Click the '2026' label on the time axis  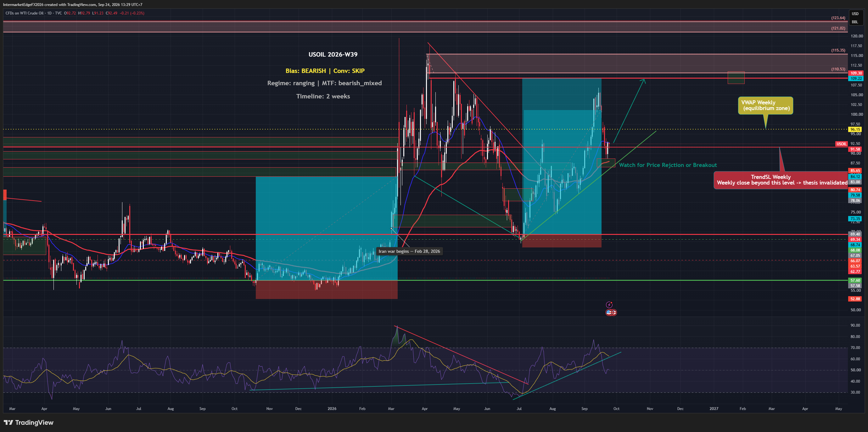(x=332, y=409)
